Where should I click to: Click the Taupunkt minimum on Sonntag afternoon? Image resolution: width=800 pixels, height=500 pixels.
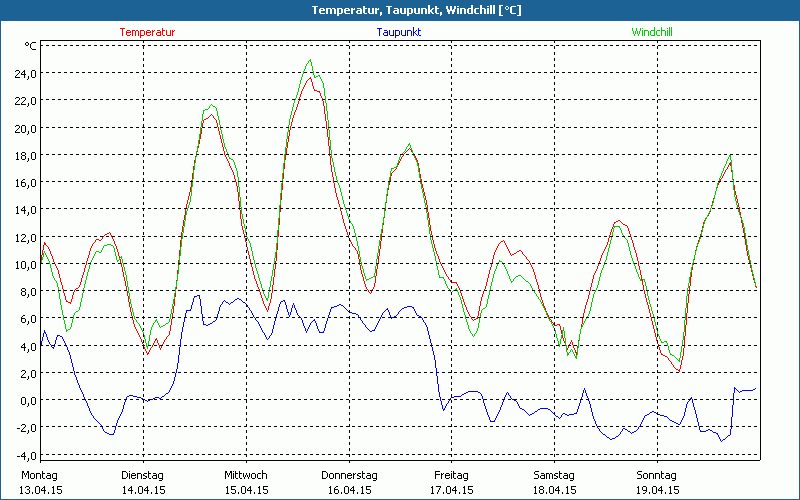click(721, 441)
